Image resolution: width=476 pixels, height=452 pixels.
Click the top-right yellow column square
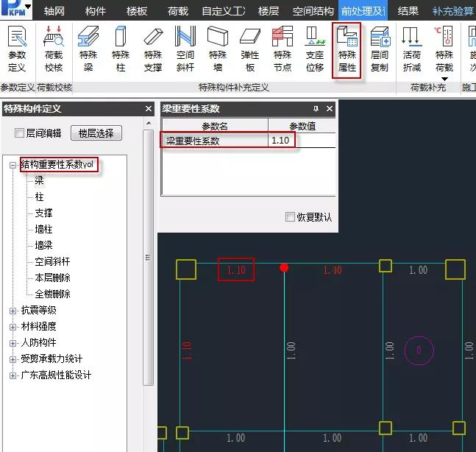(x=455, y=269)
